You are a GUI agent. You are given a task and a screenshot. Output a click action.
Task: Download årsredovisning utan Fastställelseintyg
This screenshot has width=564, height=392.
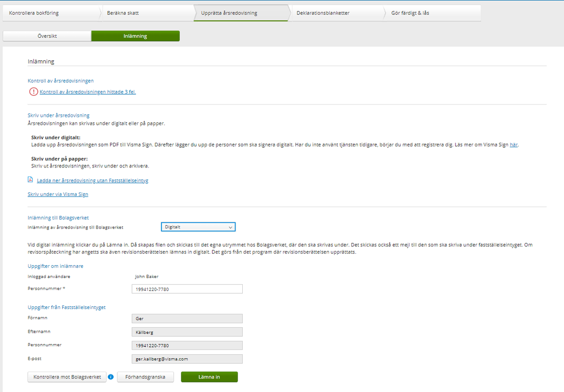pos(93,180)
